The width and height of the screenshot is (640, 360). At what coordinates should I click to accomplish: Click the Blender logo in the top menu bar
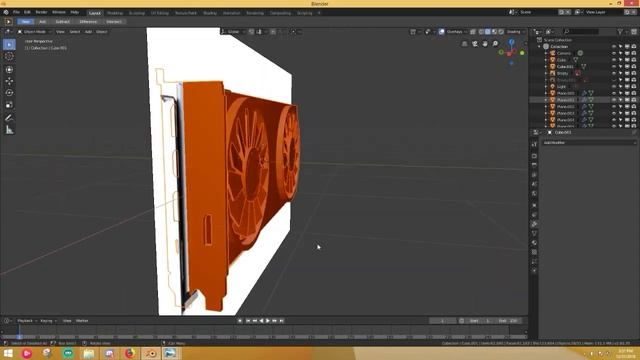(x=6, y=12)
